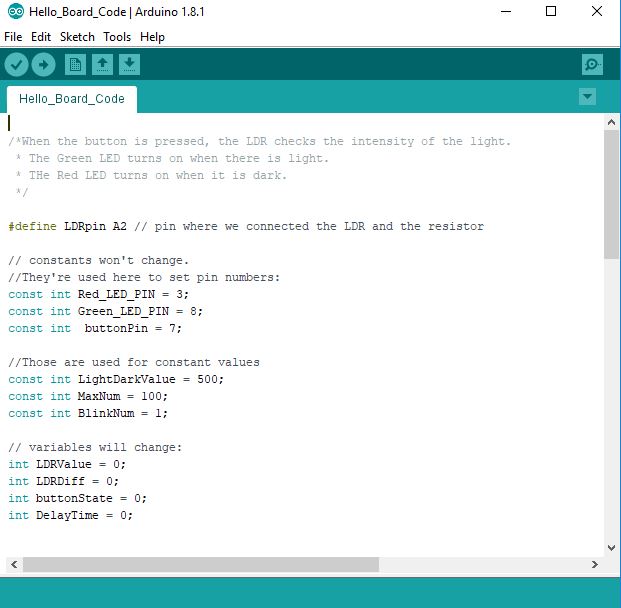This screenshot has height=608, width=621.
Task: Click the Arduino logo in title bar
Action: [16, 11]
